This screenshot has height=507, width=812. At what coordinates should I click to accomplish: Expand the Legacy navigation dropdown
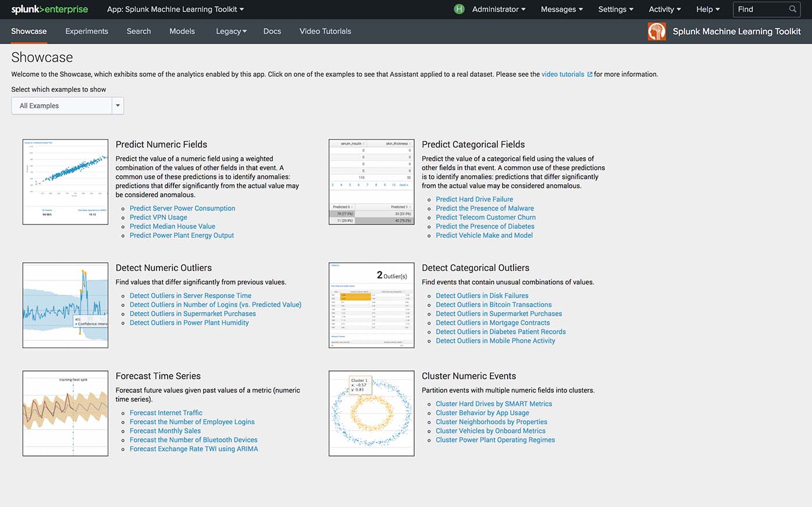pyautogui.click(x=231, y=31)
